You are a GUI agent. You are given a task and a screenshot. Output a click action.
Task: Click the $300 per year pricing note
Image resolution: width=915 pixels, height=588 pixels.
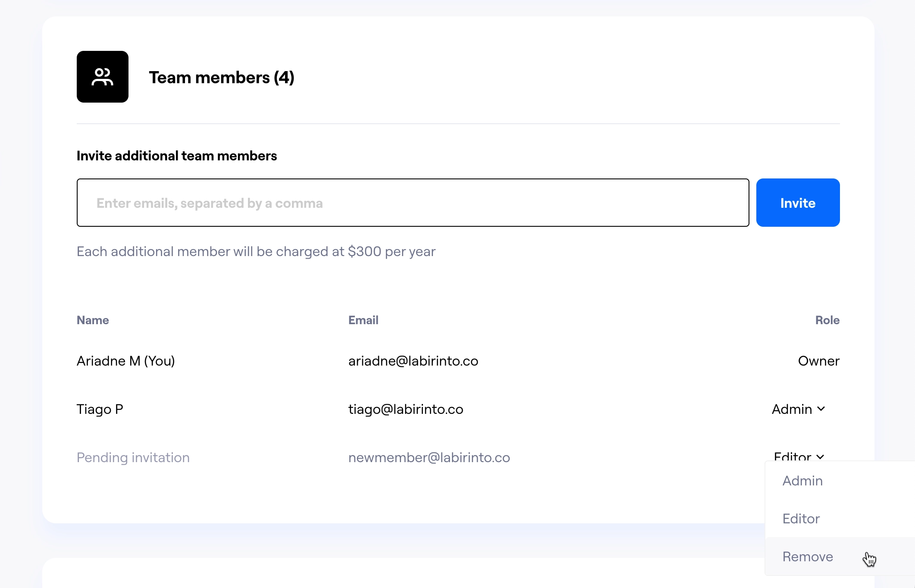(256, 251)
